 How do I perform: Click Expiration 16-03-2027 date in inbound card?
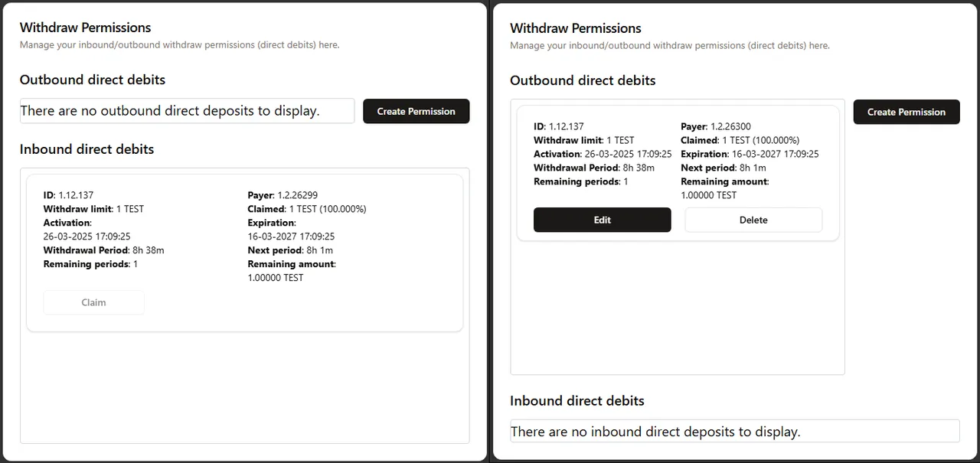291,236
